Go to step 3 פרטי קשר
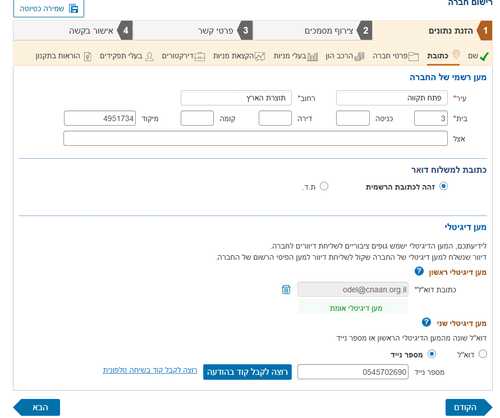Image resolution: width=500 pixels, height=418 pixels. pyautogui.click(x=193, y=31)
